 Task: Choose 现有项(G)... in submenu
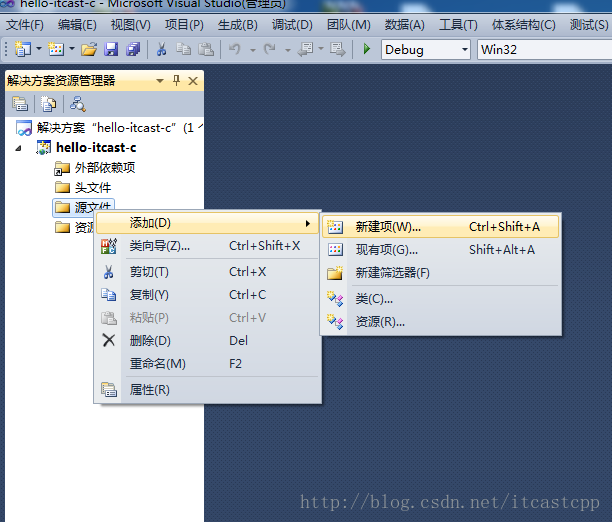pyautogui.click(x=441, y=250)
